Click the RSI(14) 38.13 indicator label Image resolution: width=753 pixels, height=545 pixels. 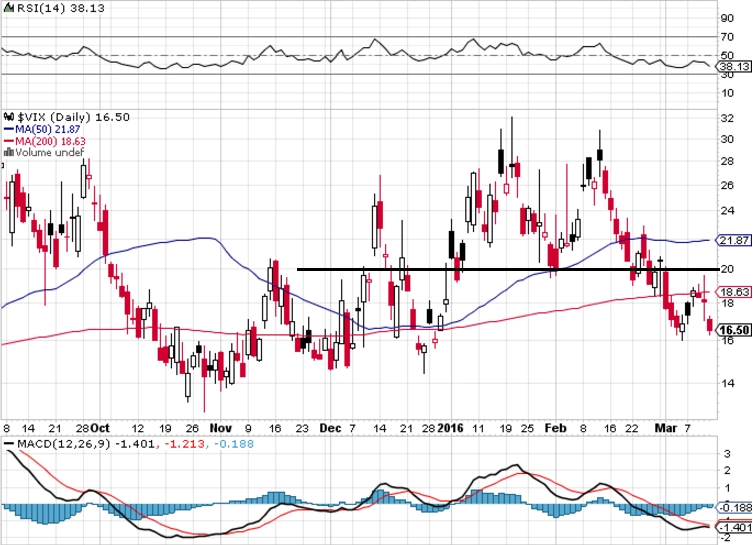54,8
